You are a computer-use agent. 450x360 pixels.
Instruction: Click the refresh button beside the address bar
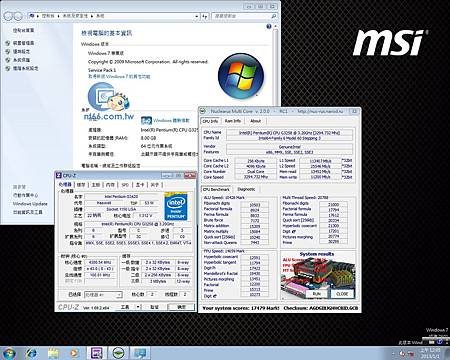205,16
